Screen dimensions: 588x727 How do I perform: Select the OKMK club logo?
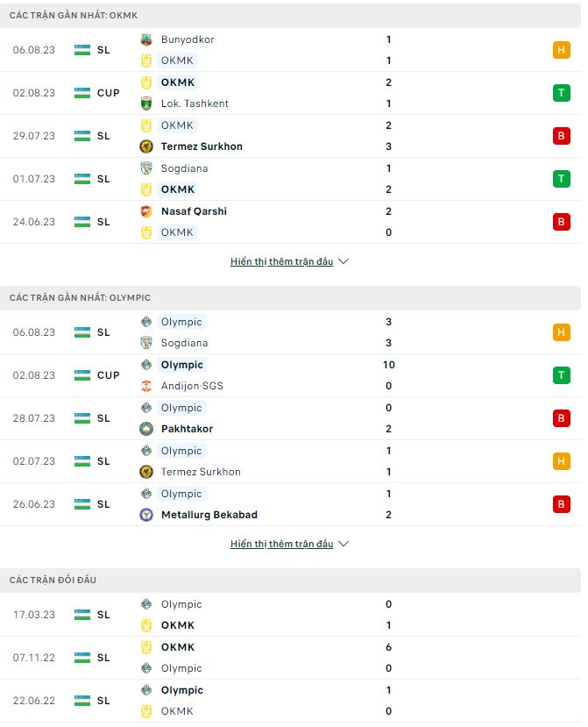pos(145,61)
